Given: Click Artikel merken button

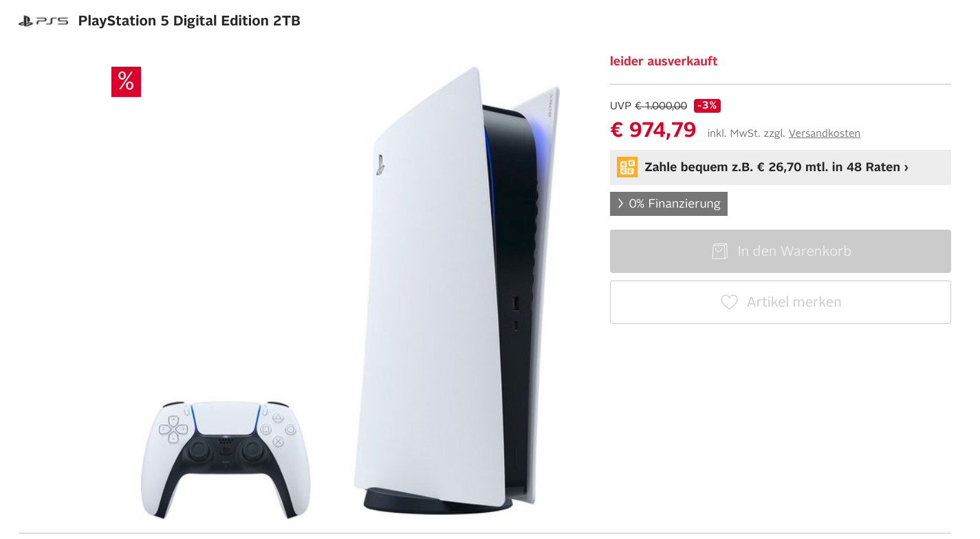Looking at the screenshot, I should pyautogui.click(x=781, y=302).
